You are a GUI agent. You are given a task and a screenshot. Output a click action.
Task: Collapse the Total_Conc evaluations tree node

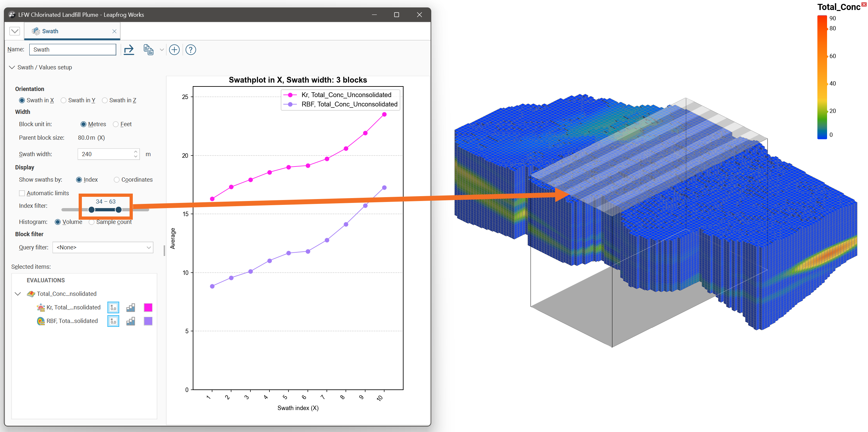pos(18,294)
